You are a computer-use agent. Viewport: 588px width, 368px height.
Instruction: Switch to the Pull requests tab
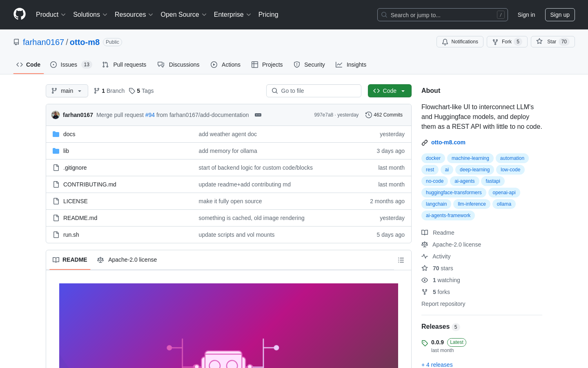124,65
